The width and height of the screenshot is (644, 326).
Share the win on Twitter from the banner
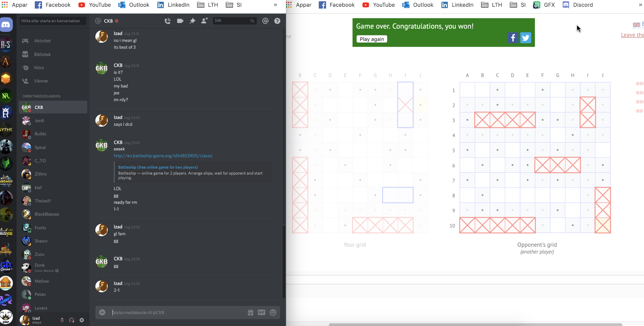pos(525,38)
